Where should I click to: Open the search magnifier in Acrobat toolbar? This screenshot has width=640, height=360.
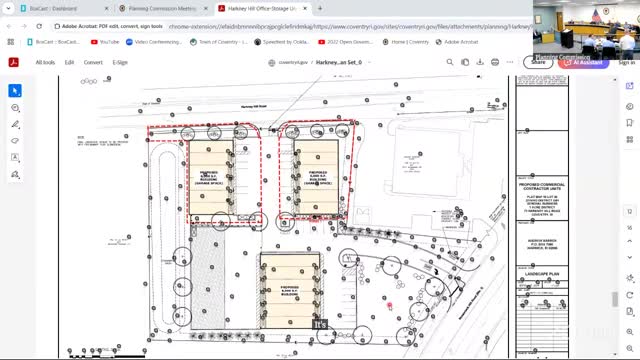(x=449, y=62)
